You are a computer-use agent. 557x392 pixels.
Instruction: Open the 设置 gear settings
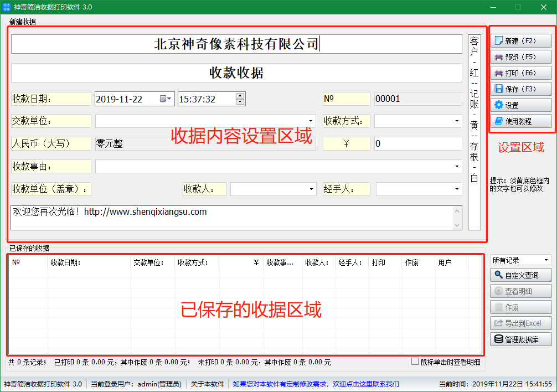(520, 105)
